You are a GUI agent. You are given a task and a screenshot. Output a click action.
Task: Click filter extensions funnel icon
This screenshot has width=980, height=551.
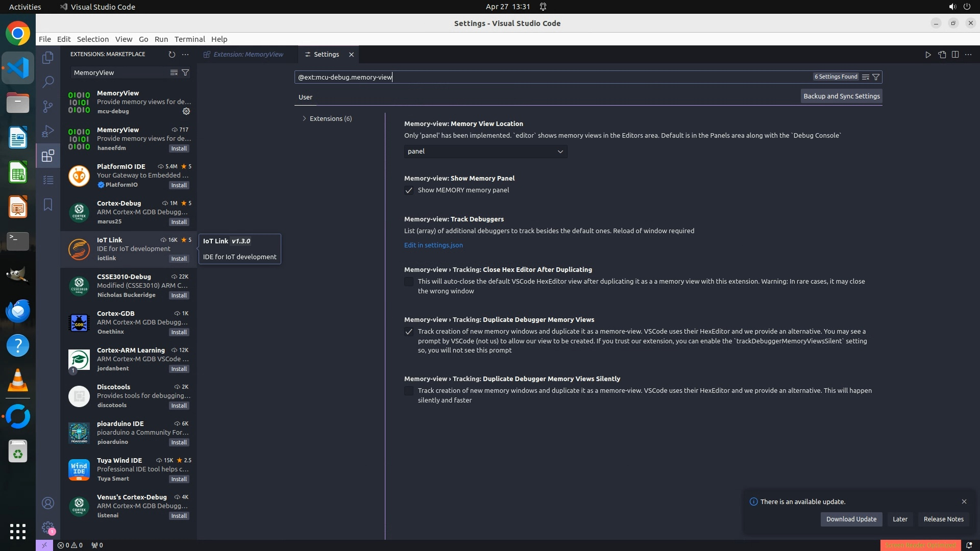pyautogui.click(x=186, y=72)
